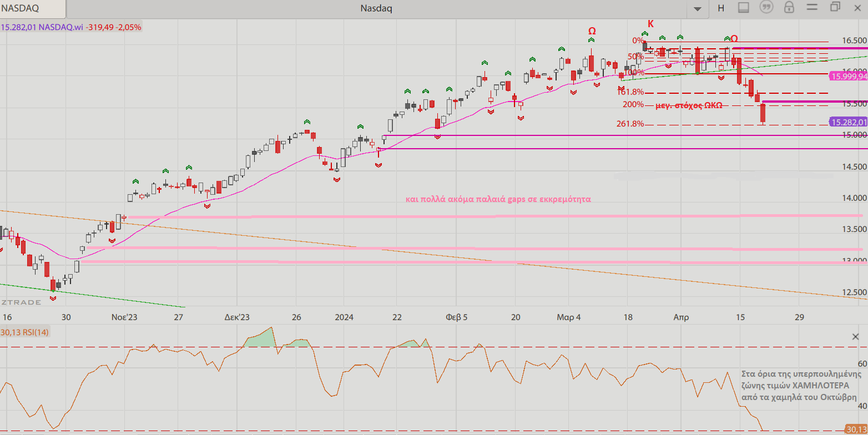Screen dimensions: 868x435
Task: Open the two-line menu icon
Action: (812, 8)
